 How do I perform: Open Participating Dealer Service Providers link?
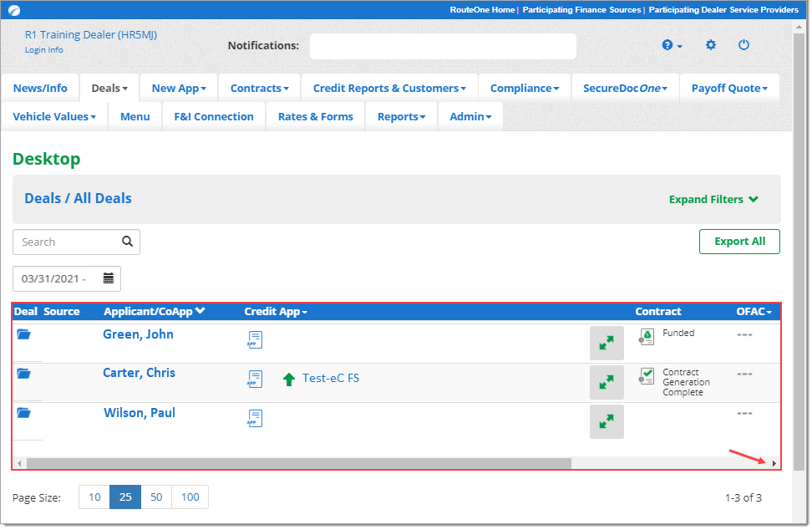click(723, 10)
